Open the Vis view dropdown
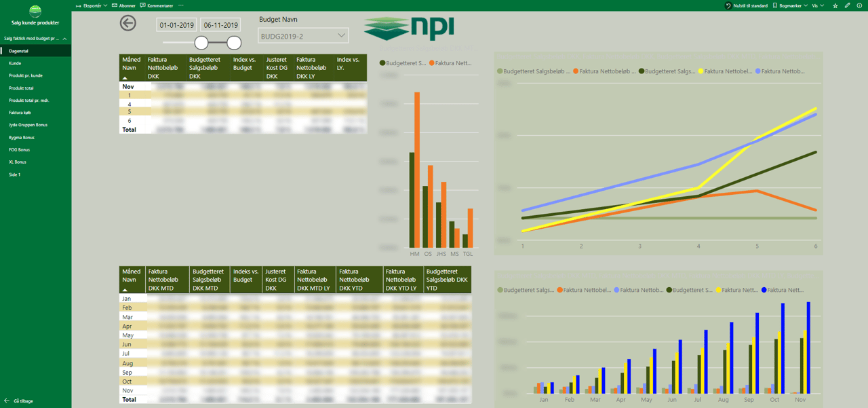The height and width of the screenshot is (408, 868). click(x=818, y=5)
